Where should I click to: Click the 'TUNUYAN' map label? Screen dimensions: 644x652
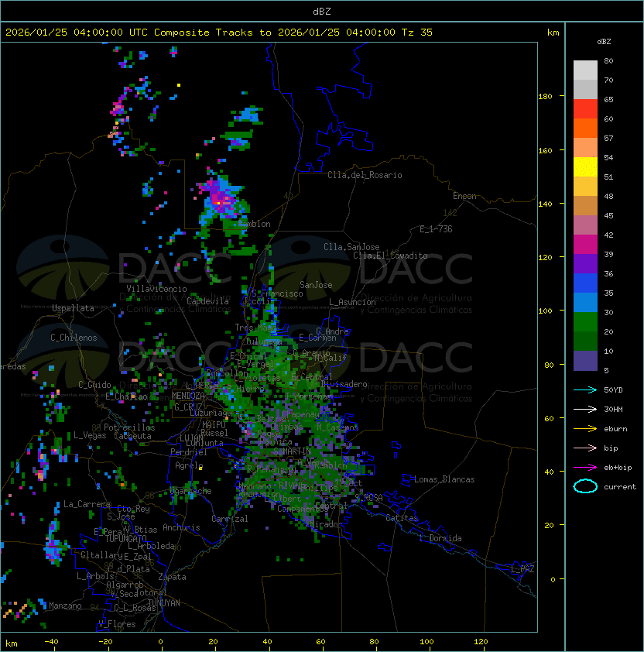pos(164,603)
